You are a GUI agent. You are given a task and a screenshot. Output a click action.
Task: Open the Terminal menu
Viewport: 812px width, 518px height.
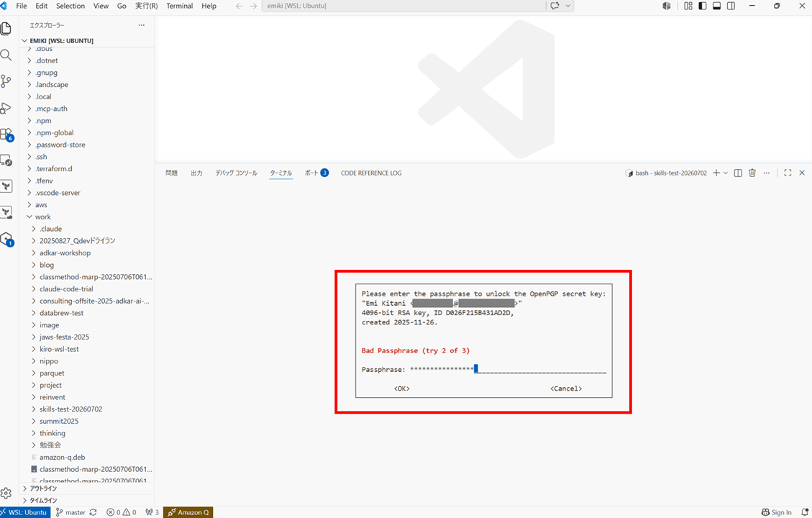179,6
